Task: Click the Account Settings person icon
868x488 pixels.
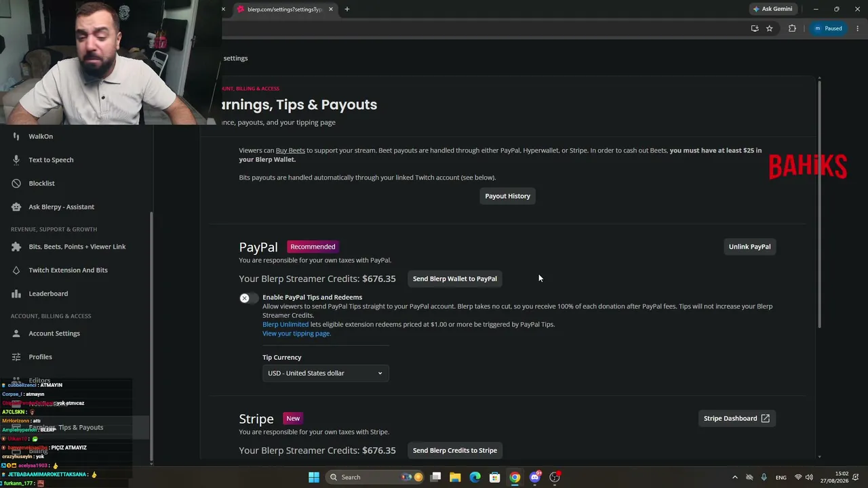Action: [x=16, y=333]
